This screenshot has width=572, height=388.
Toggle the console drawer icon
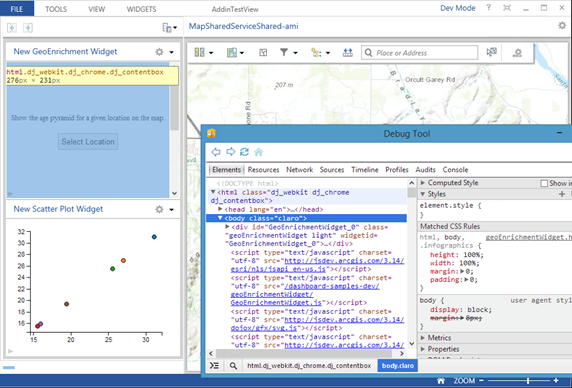point(214,365)
